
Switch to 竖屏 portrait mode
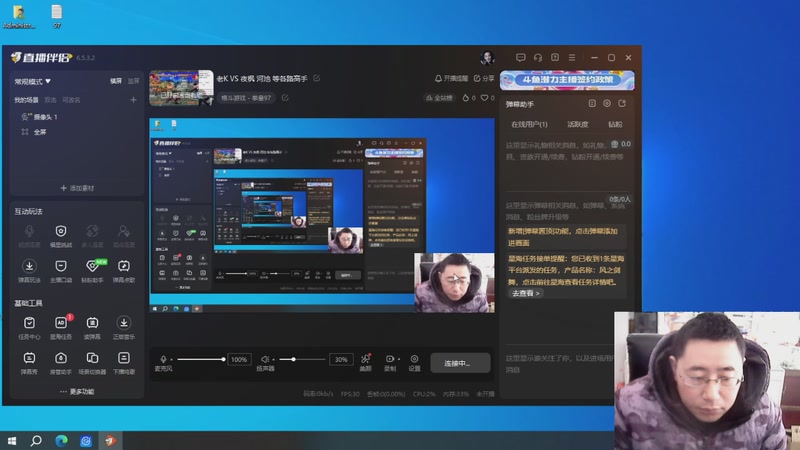tap(133, 81)
